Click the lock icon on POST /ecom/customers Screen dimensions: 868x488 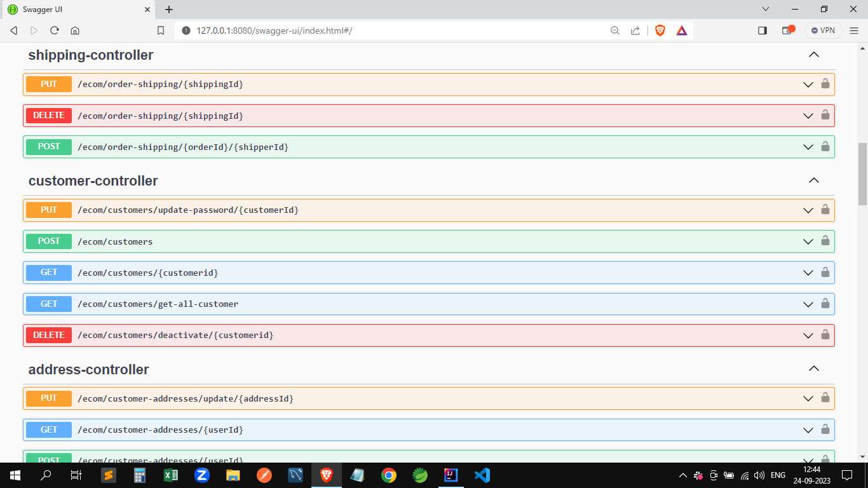(825, 241)
